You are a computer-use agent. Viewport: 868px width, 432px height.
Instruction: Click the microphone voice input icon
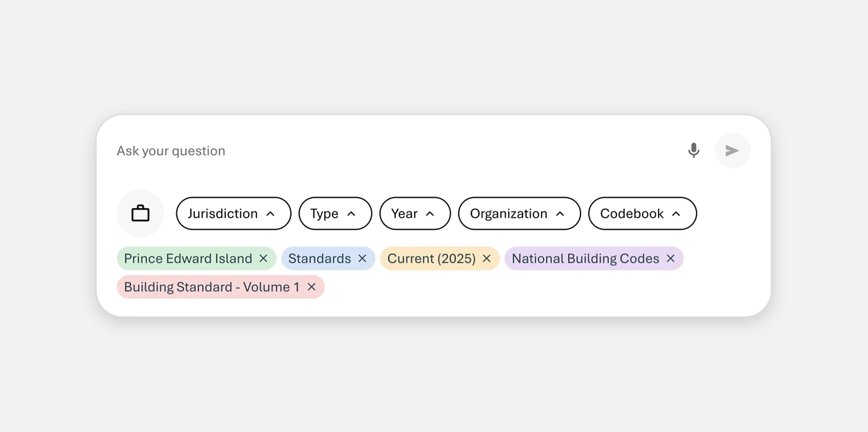click(x=693, y=151)
